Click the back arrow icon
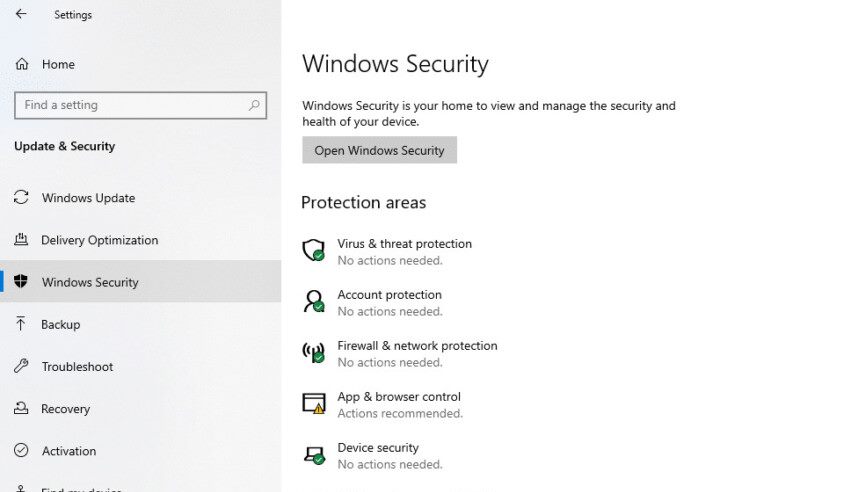The width and height of the screenshot is (856, 492). click(x=21, y=14)
